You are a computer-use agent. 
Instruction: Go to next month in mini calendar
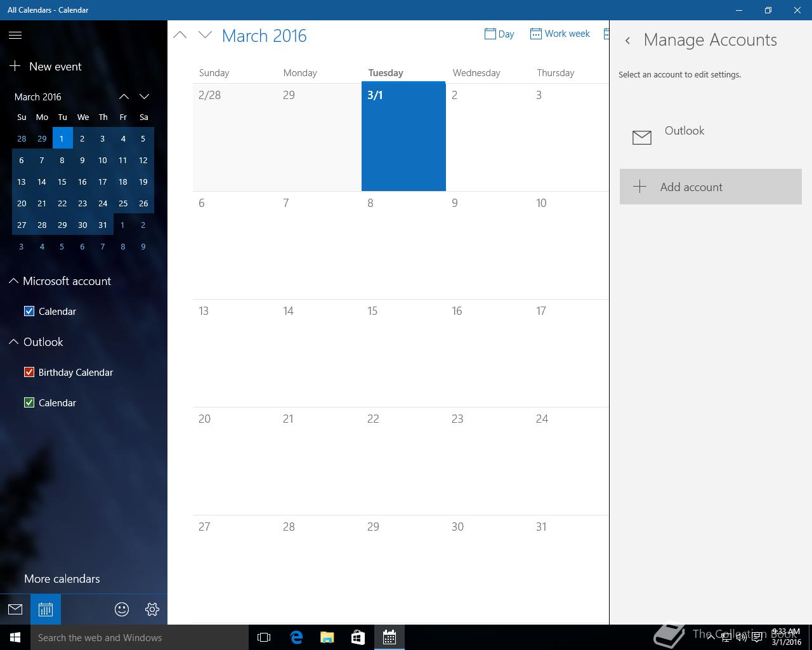pyautogui.click(x=145, y=96)
